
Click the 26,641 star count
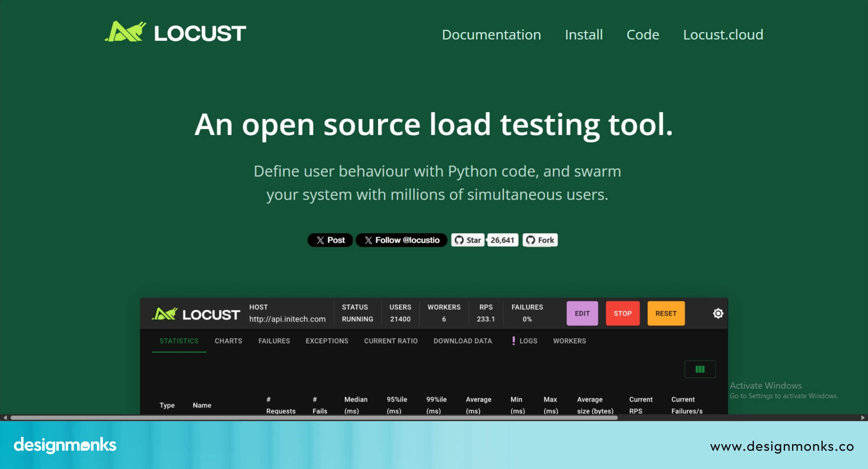(x=502, y=240)
